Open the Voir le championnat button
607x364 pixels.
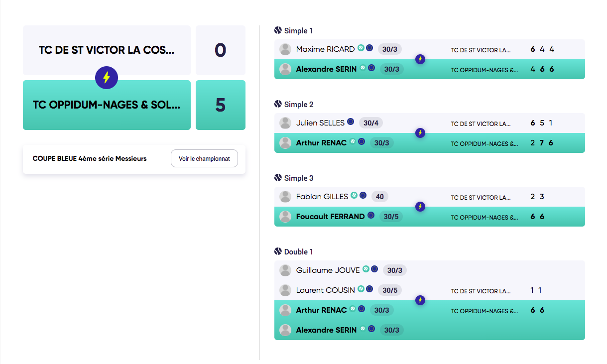(204, 159)
